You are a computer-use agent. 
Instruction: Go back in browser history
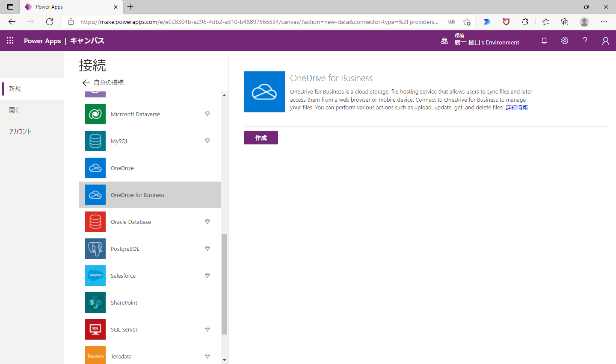(12, 22)
